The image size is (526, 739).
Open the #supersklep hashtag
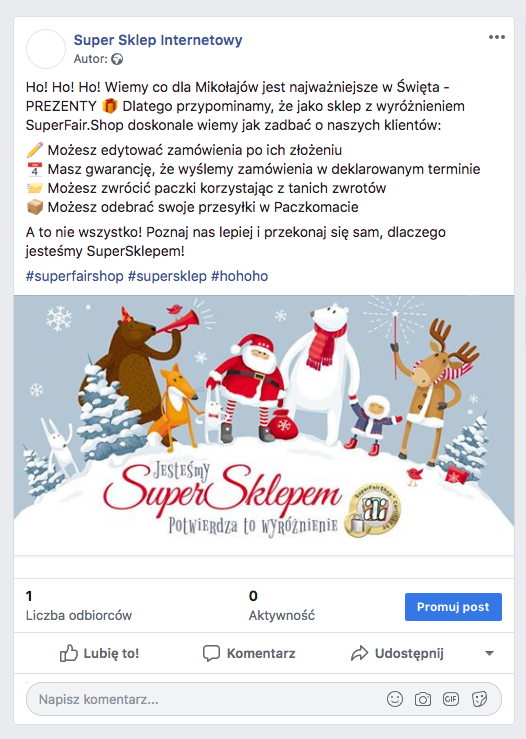pos(167,276)
